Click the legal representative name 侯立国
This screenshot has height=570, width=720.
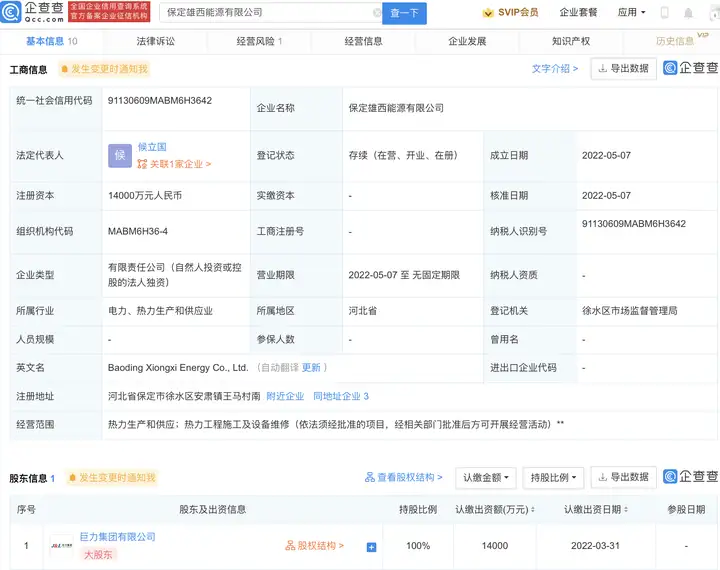pyautogui.click(x=152, y=147)
